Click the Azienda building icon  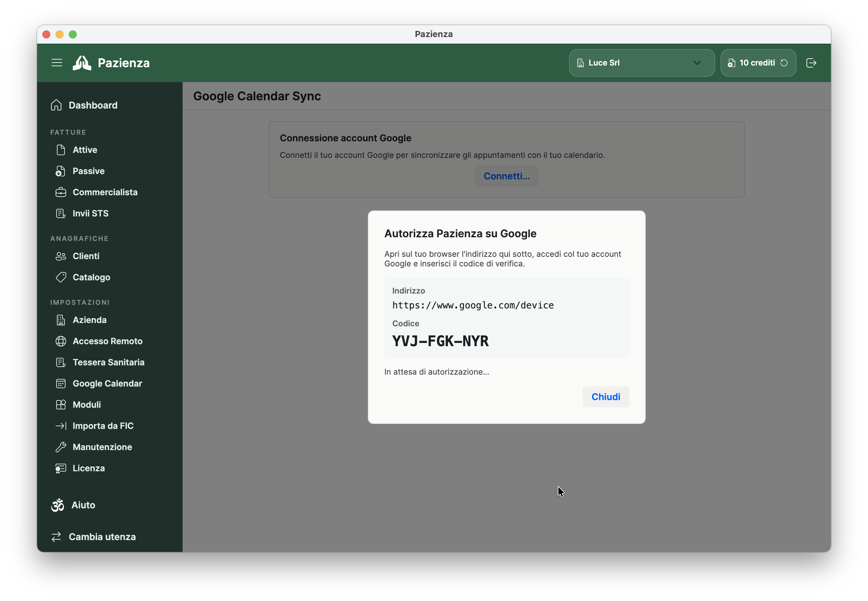point(61,320)
